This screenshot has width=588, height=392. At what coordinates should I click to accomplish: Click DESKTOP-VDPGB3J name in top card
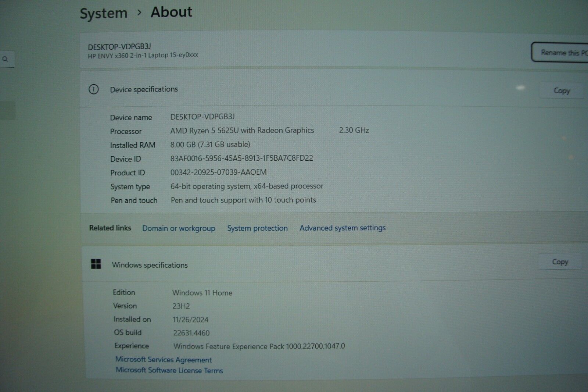tap(119, 47)
